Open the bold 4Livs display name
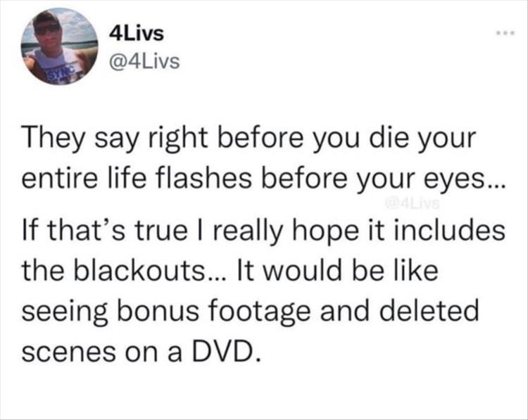Screen dimensions: 528x420 coord(137,34)
